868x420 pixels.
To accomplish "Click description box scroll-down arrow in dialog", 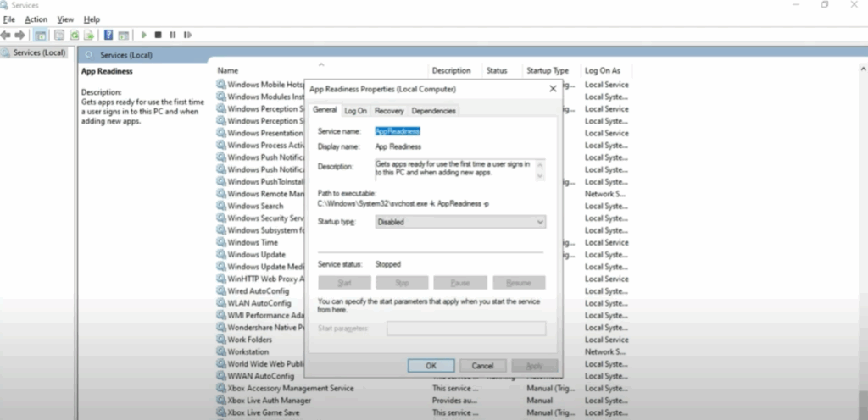I will point(540,176).
